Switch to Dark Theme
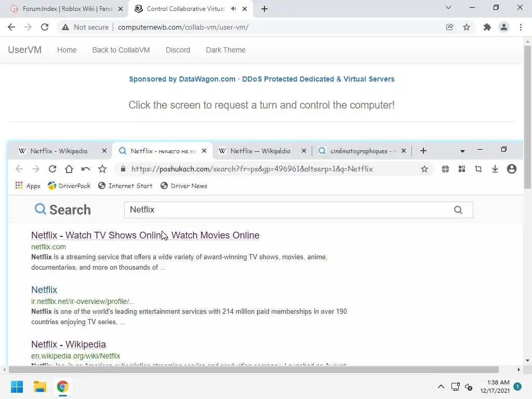 pyautogui.click(x=225, y=50)
